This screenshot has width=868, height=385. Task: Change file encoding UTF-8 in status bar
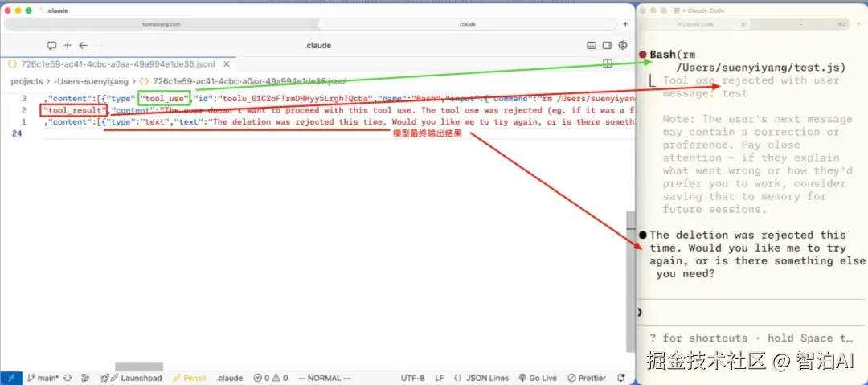pos(413,378)
